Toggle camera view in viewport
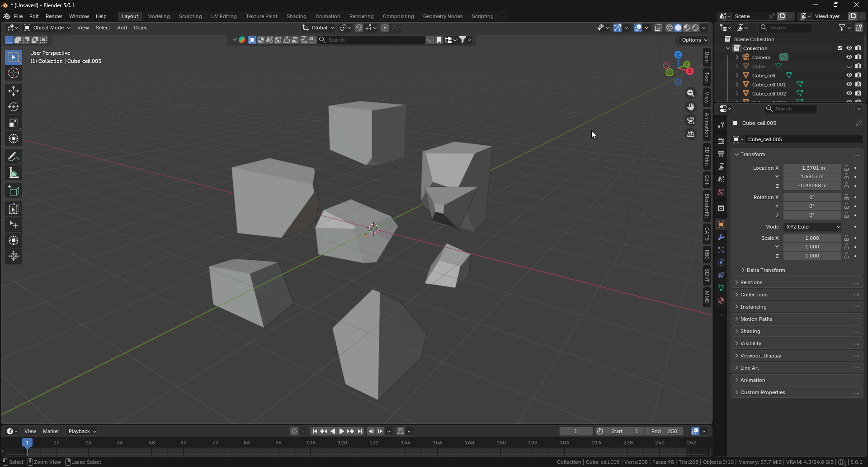 point(691,120)
